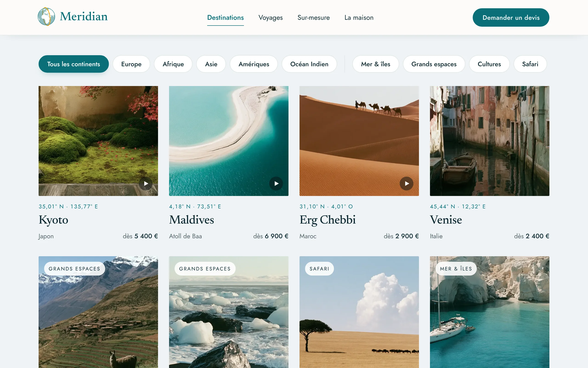
Task: Enable the Grands espaces theme filter
Action: click(434, 64)
